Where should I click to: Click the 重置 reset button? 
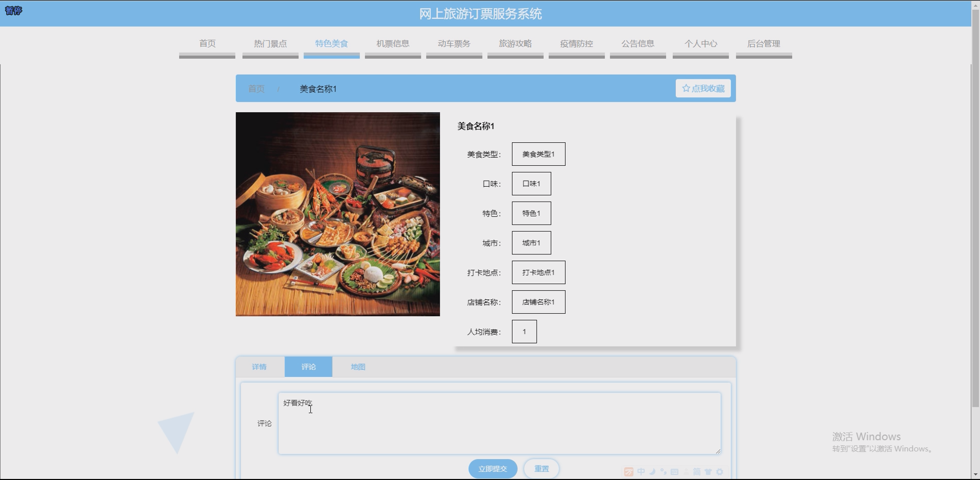[x=542, y=469]
